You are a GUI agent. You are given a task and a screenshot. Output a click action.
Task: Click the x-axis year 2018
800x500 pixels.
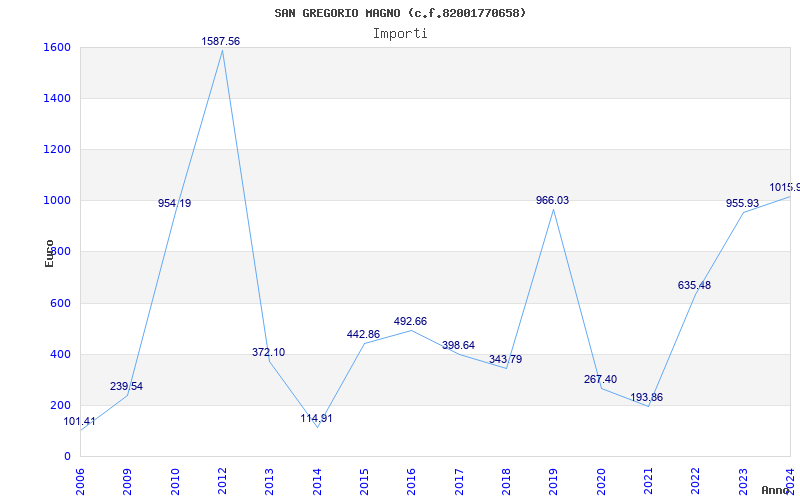pos(506,482)
